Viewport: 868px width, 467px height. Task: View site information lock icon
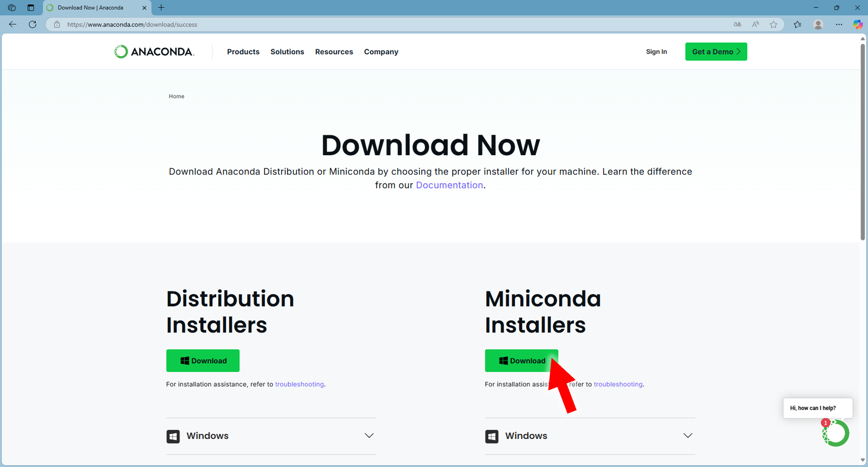click(x=57, y=25)
